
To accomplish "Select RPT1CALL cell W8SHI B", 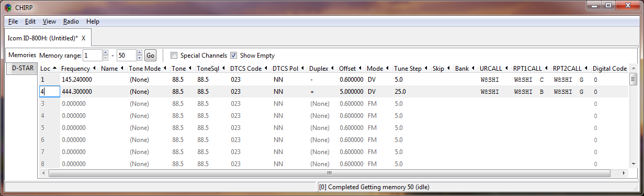I will [x=532, y=91].
